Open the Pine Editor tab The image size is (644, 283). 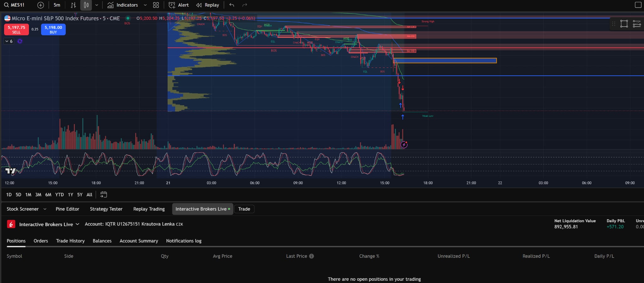click(67, 209)
